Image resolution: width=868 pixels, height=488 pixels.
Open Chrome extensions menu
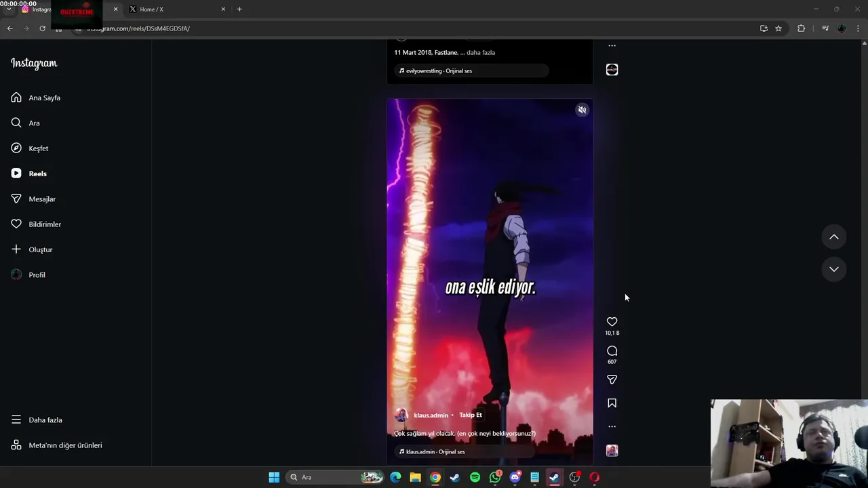pos(802,28)
